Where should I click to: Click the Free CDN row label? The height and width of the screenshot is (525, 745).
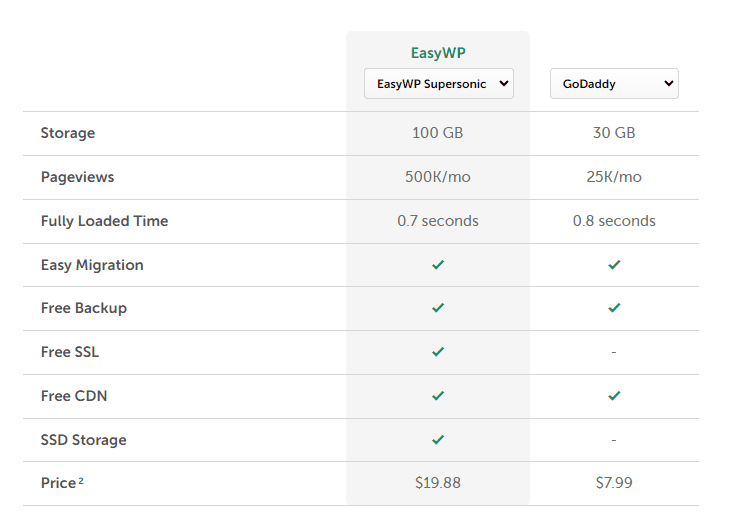click(x=74, y=396)
